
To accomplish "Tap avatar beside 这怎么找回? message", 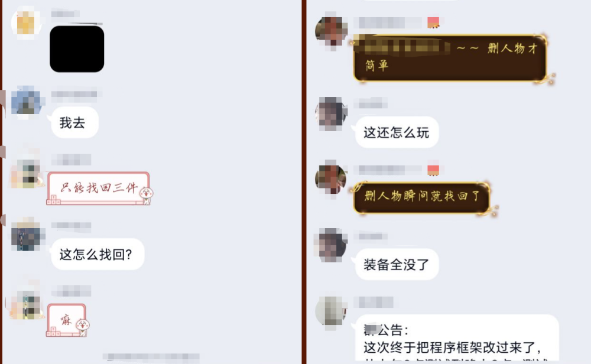I will (26, 233).
